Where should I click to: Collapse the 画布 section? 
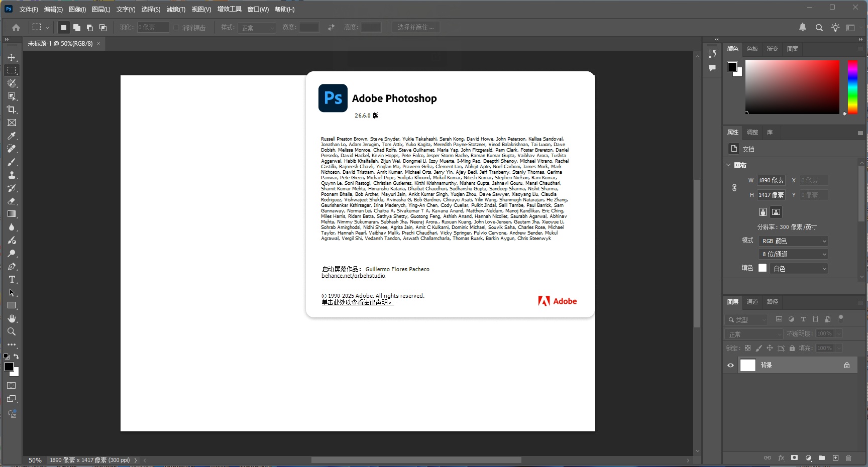[729, 165]
